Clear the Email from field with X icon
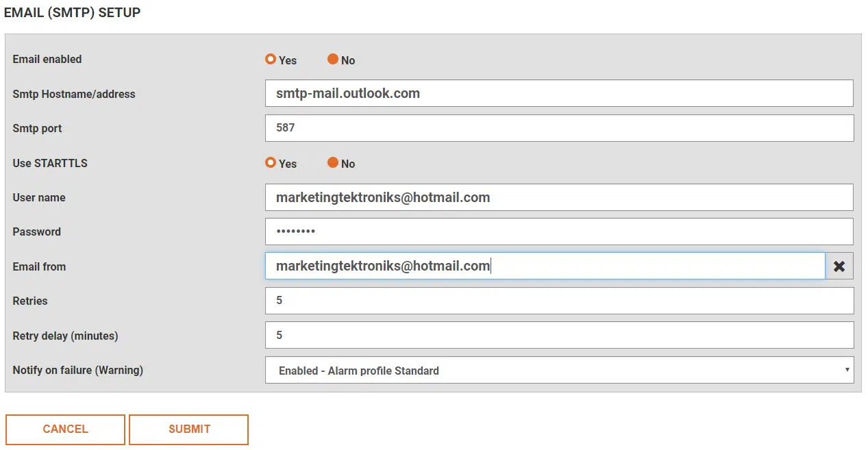The width and height of the screenshot is (868, 450). pyautogui.click(x=839, y=266)
